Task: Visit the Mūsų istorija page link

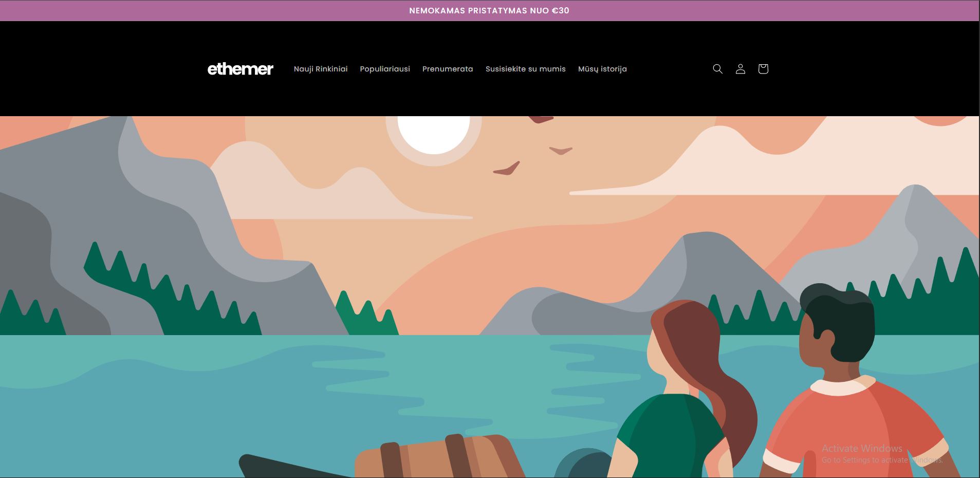Action: tap(602, 69)
